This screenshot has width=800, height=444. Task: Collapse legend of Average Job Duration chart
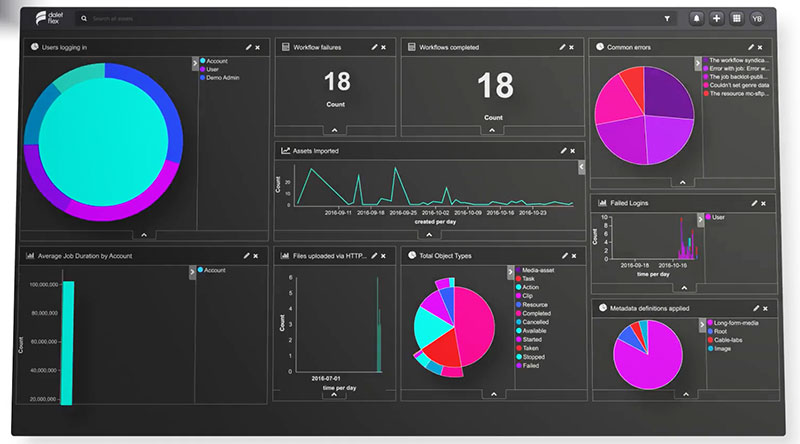point(193,271)
